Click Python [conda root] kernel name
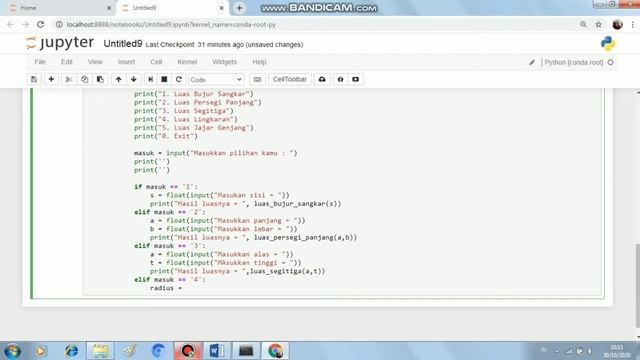Viewport: 640px width, 360px height. 573,62
